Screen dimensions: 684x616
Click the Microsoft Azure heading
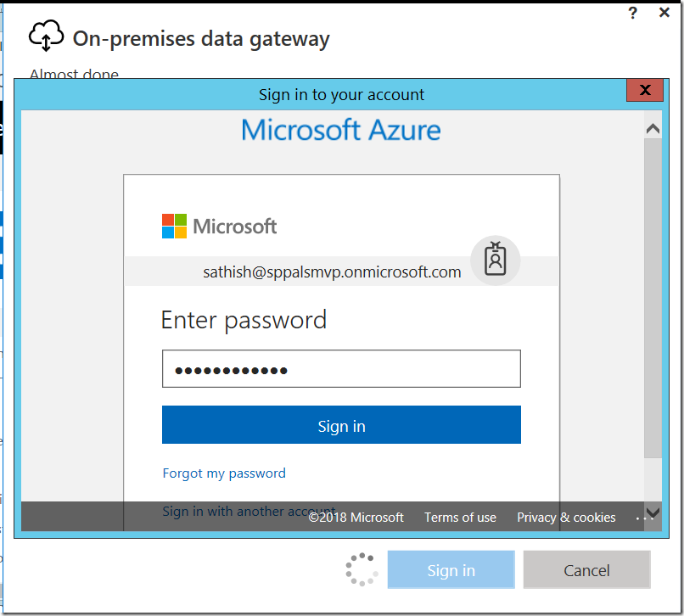[341, 130]
